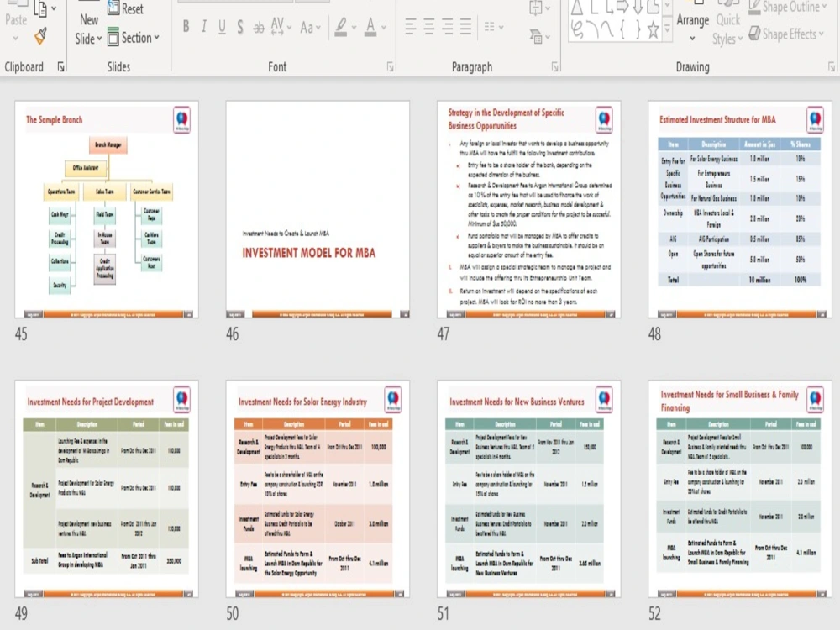The width and height of the screenshot is (840, 630).
Task: Open the Copy dropdown arrow
Action: pyautogui.click(x=54, y=8)
